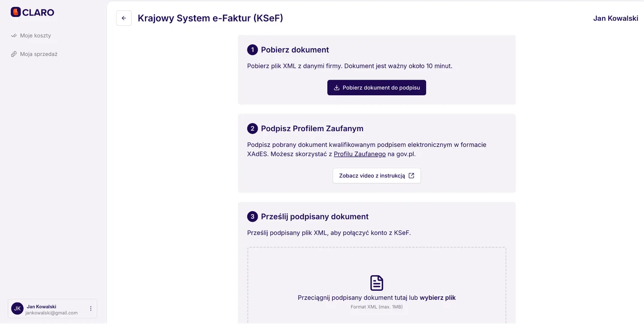Click the Pobierz dokument step heading
The height and width of the screenshot is (324, 644).
click(x=295, y=50)
